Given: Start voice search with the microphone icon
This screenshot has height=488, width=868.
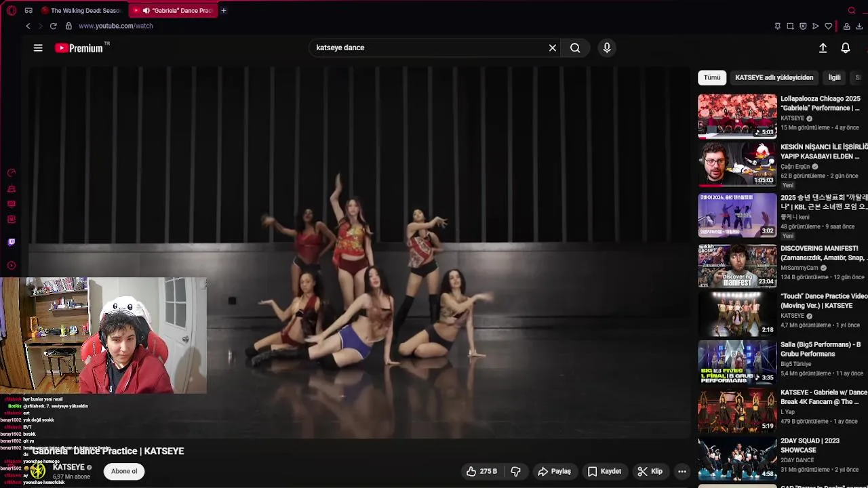Looking at the screenshot, I should coord(607,47).
